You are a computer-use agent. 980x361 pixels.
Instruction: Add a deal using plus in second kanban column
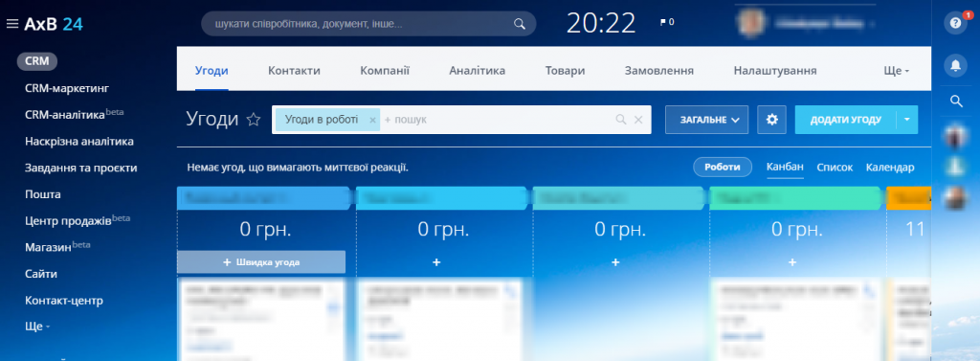[x=436, y=262]
